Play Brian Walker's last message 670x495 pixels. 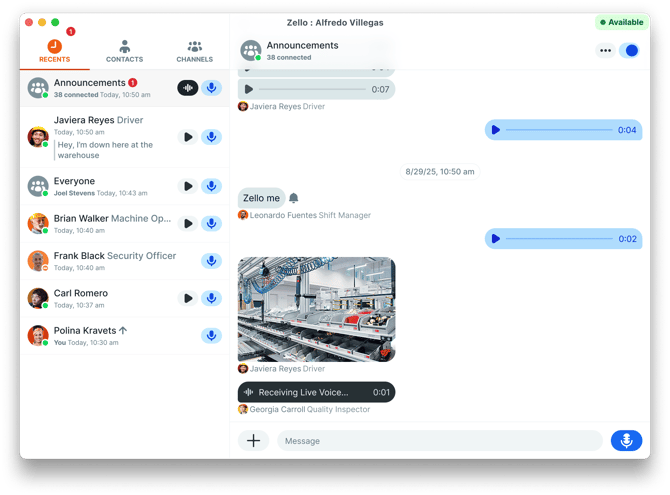(188, 224)
